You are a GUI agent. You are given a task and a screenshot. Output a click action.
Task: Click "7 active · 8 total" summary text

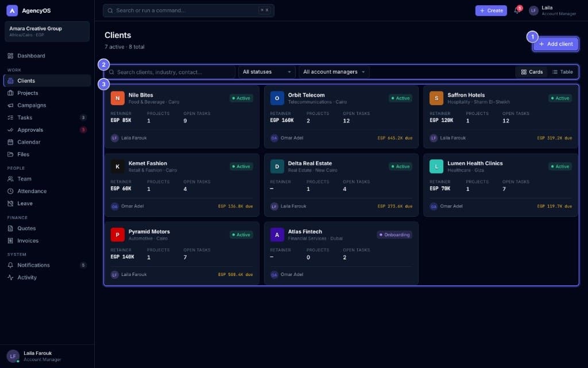pyautogui.click(x=125, y=47)
